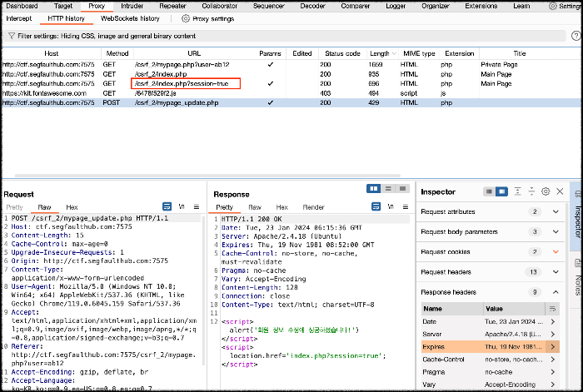Open the Learn tab
Screen dimensions: 583x392
[521, 6]
